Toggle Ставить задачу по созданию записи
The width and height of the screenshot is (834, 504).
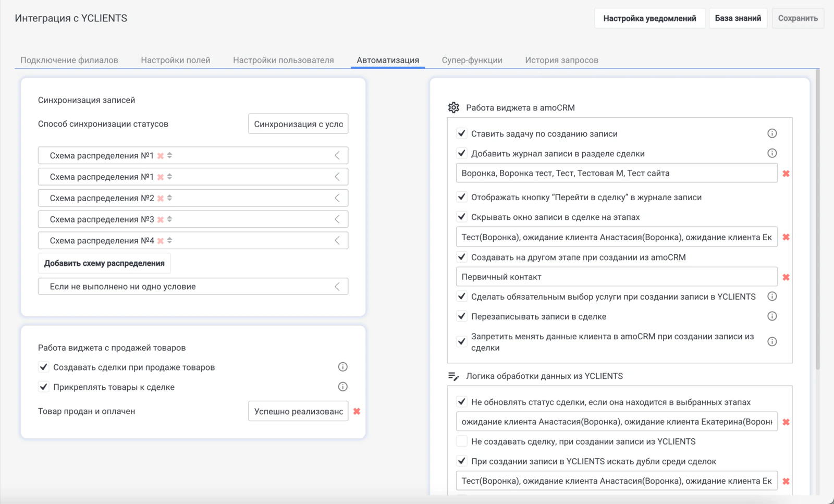[x=462, y=133]
